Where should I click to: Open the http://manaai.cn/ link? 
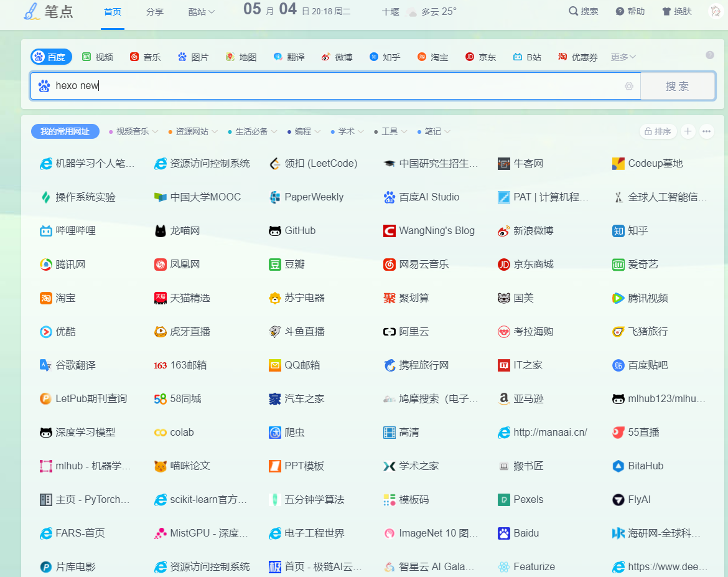pos(543,433)
